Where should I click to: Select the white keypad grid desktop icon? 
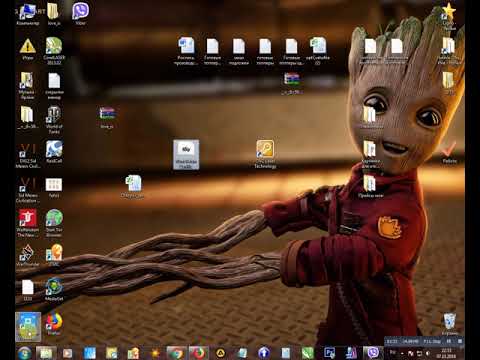(x=54, y=187)
